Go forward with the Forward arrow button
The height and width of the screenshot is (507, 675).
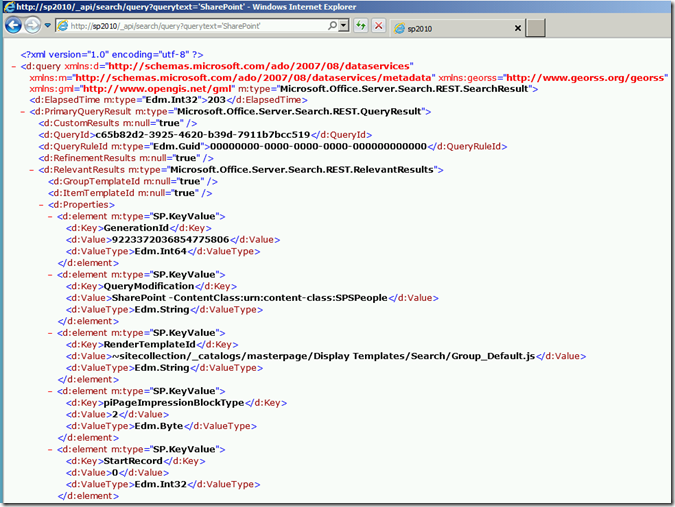32,25
